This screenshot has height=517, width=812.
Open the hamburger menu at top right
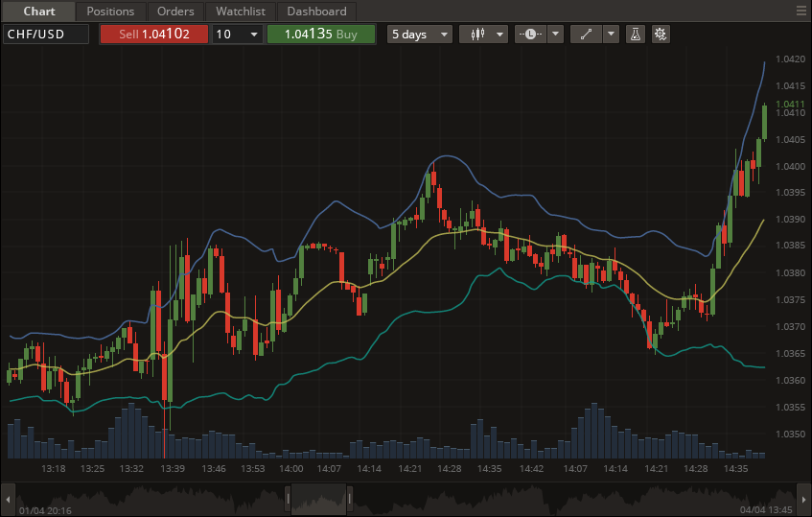click(801, 11)
